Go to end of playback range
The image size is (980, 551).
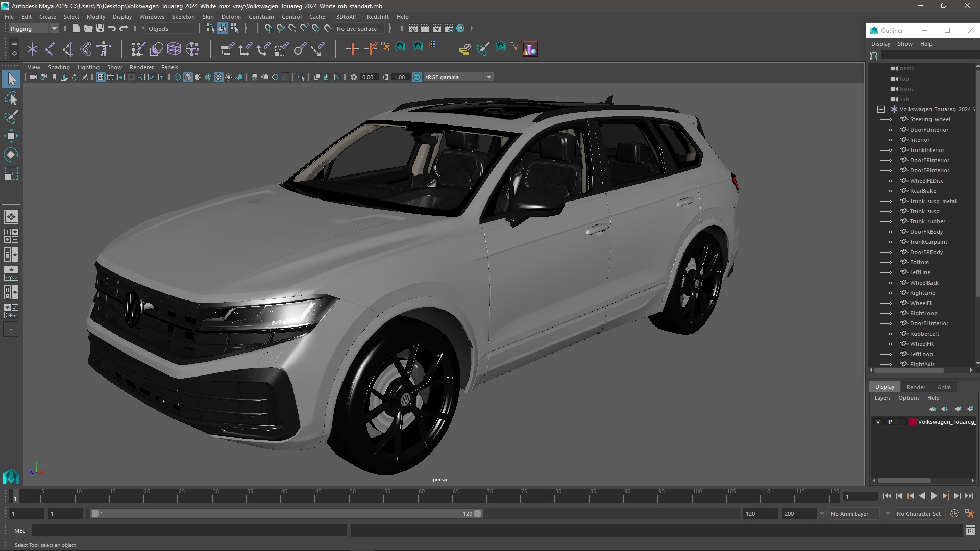(969, 496)
